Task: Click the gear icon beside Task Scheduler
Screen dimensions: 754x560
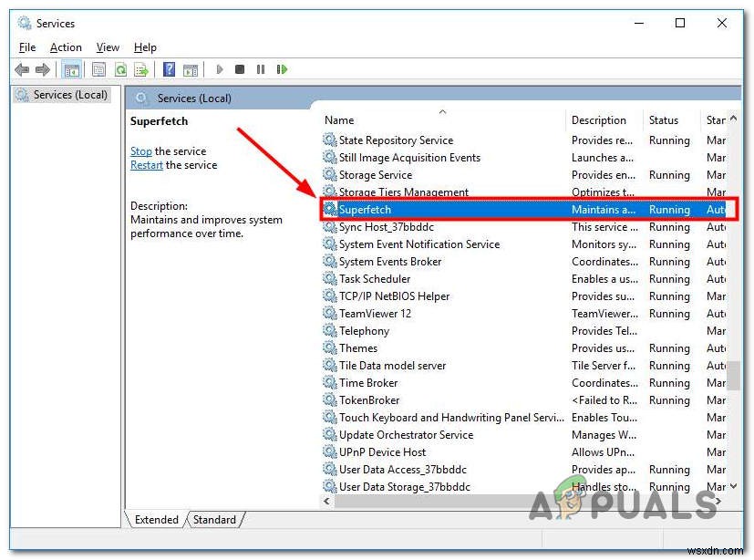Action: 330,278
